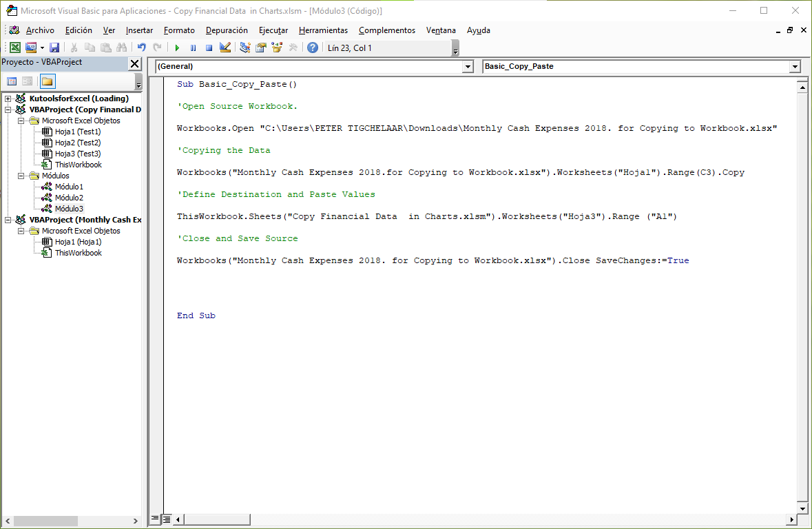Open Help using the blue question mark icon
The width and height of the screenshot is (812, 529).
(x=312, y=47)
